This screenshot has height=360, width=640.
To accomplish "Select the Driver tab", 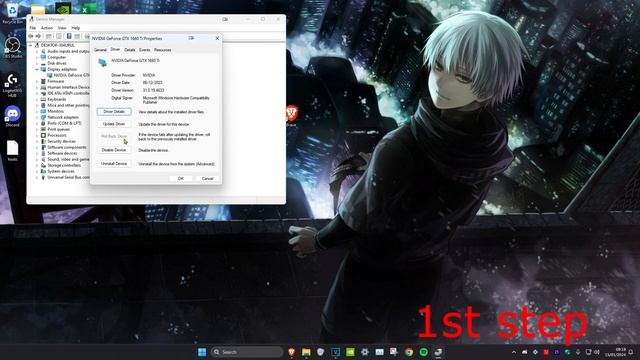I will tap(115, 49).
